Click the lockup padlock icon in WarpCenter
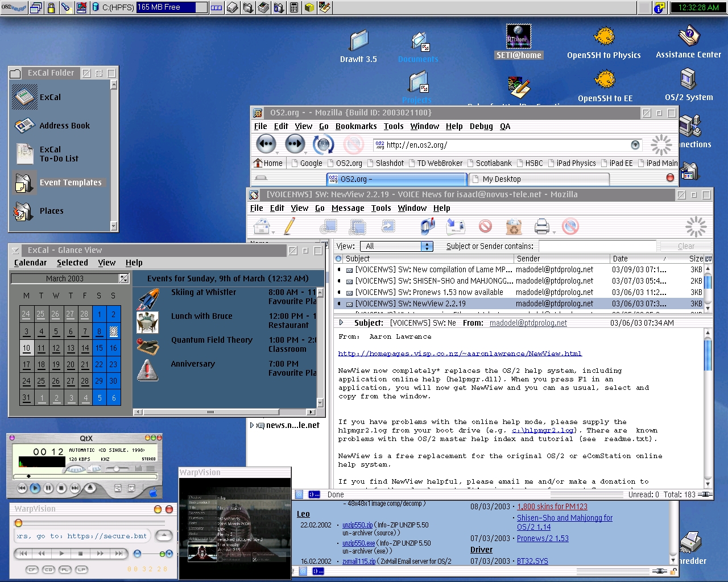 tap(51, 7)
